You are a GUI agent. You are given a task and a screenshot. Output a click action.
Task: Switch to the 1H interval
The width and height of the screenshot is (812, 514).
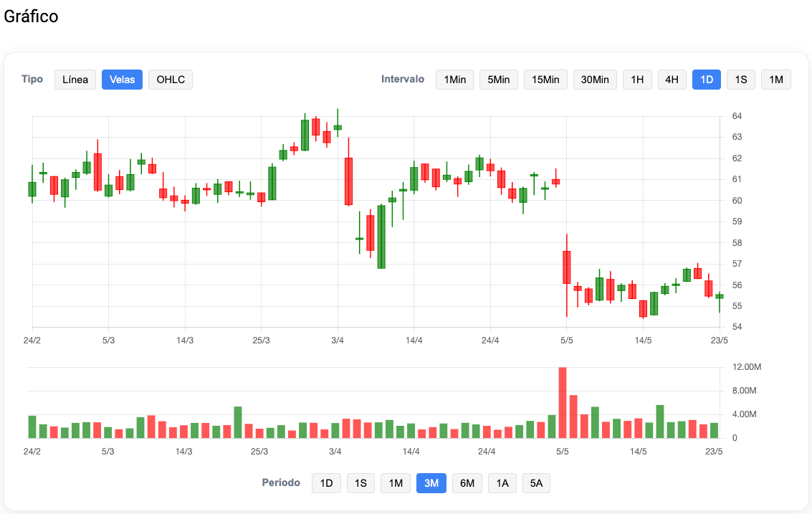point(637,79)
